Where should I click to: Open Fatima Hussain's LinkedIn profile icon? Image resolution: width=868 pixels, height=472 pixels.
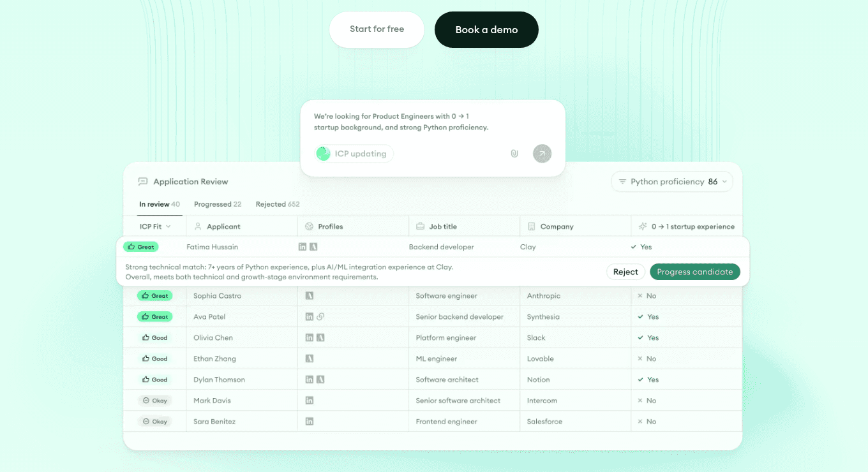[x=303, y=247]
